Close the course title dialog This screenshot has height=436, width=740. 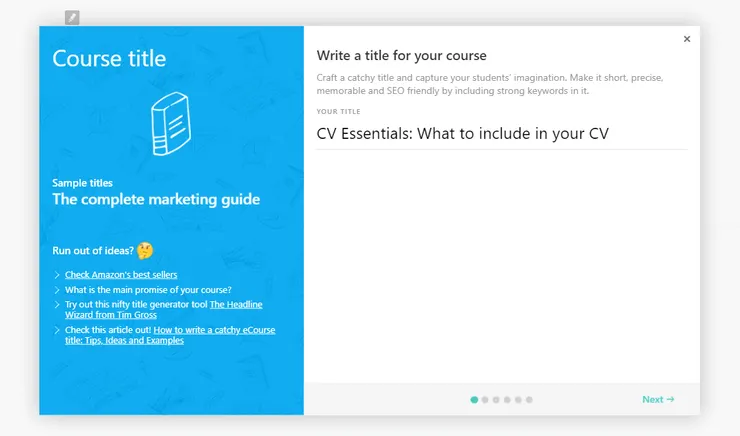(x=686, y=39)
